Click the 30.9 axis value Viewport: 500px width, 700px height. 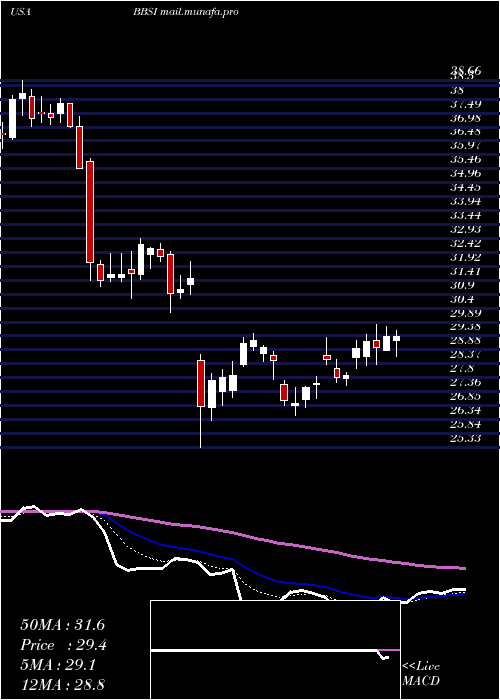pos(463,285)
